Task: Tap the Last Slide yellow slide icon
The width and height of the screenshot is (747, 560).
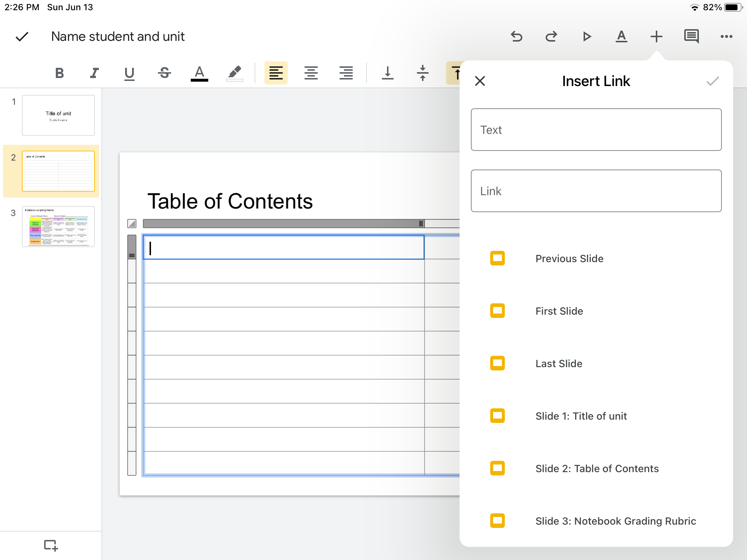Action: [x=498, y=363]
